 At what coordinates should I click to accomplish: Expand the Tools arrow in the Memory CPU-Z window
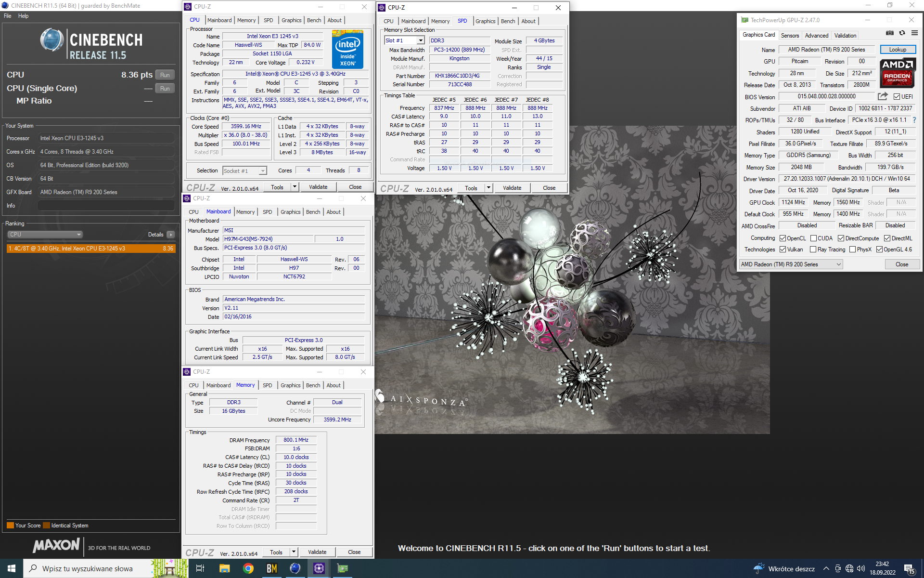point(294,552)
